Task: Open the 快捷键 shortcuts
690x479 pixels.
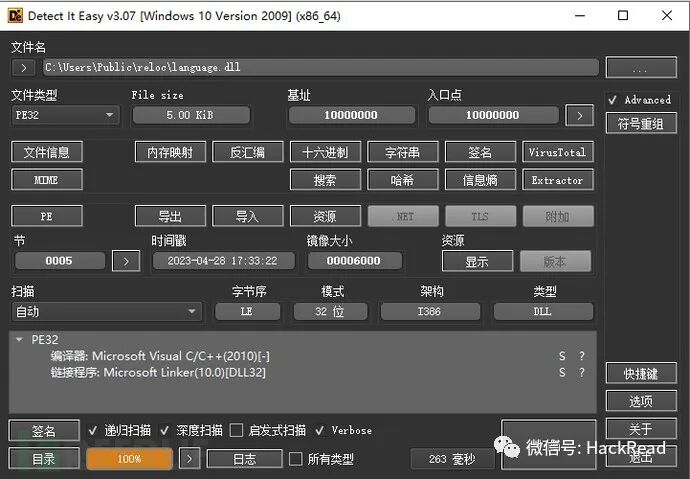Action: [x=641, y=373]
